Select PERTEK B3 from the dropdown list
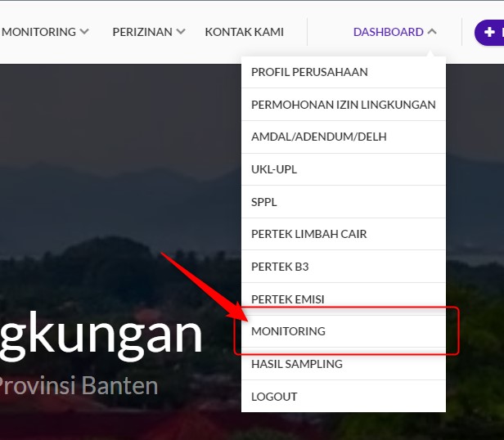504x440 pixels. [x=280, y=267]
